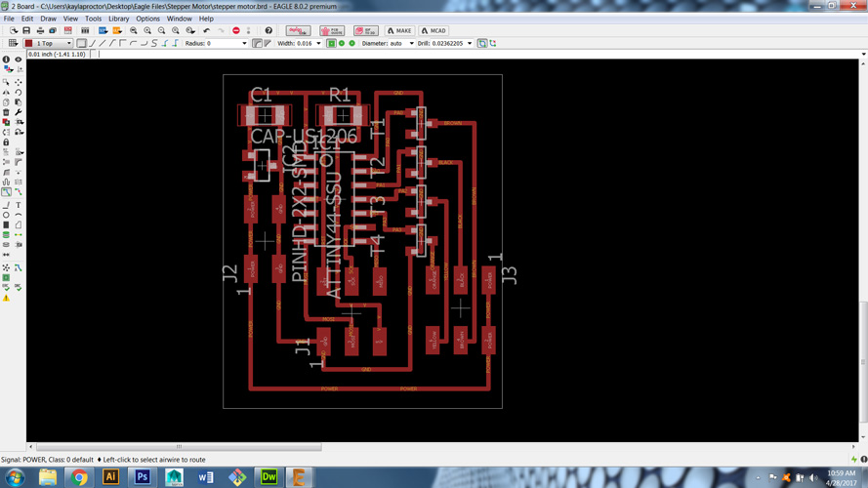
Task: Click the Design Link button
Action: click(298, 31)
